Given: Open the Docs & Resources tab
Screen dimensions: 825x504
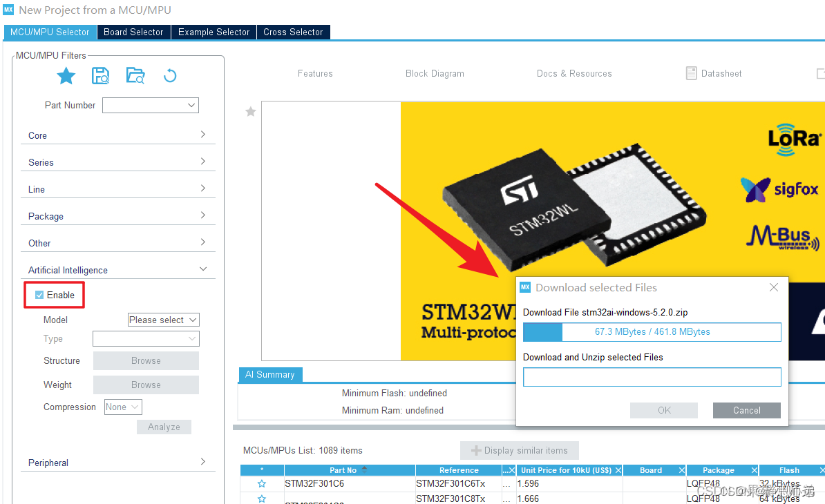Looking at the screenshot, I should (574, 74).
